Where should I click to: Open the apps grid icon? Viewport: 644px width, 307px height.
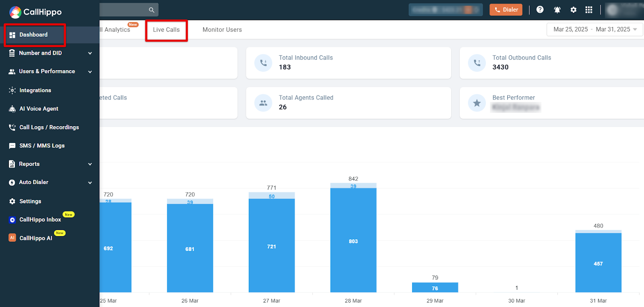[589, 10]
